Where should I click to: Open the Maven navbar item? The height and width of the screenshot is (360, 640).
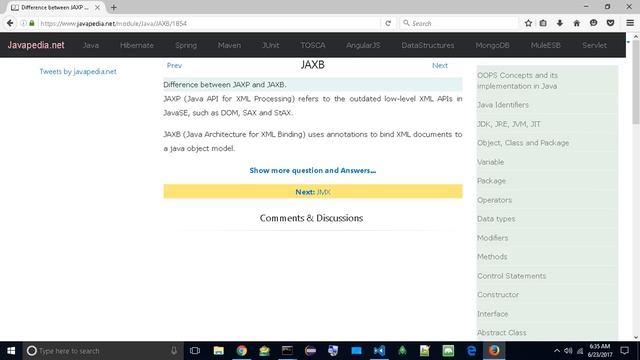tap(229, 45)
